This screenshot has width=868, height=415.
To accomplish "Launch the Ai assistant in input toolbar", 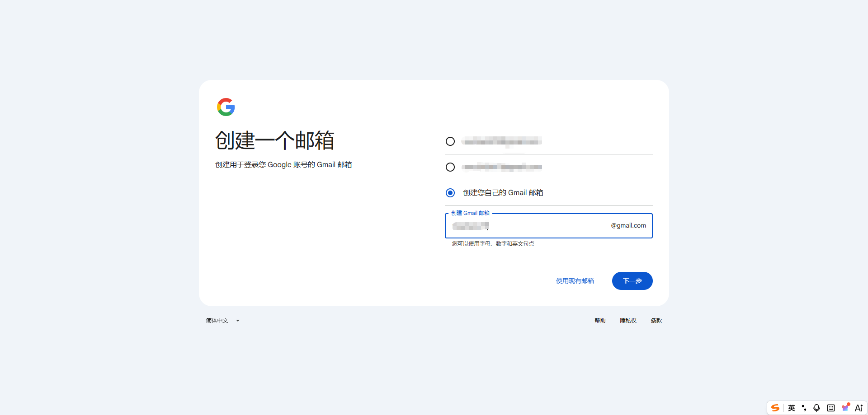I will point(859,408).
